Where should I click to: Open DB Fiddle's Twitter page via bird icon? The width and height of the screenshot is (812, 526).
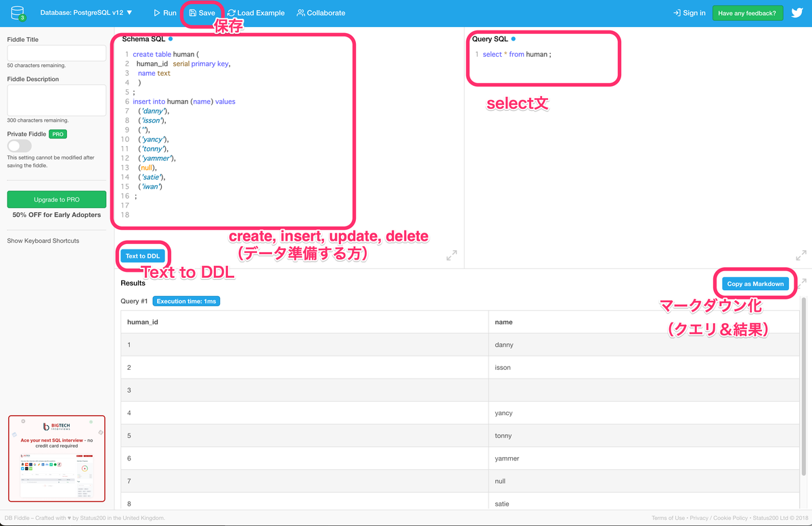[x=797, y=12]
